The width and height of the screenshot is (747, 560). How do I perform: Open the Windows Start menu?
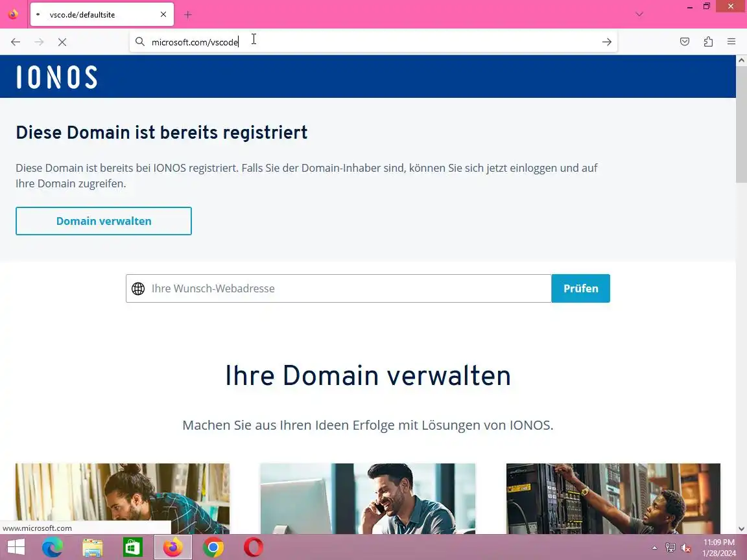click(x=16, y=547)
